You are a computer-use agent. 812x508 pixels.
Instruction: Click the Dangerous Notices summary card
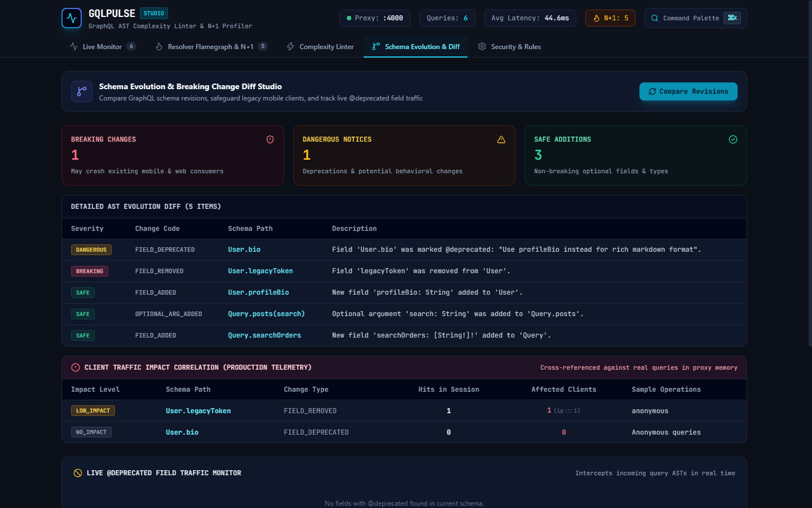404,155
